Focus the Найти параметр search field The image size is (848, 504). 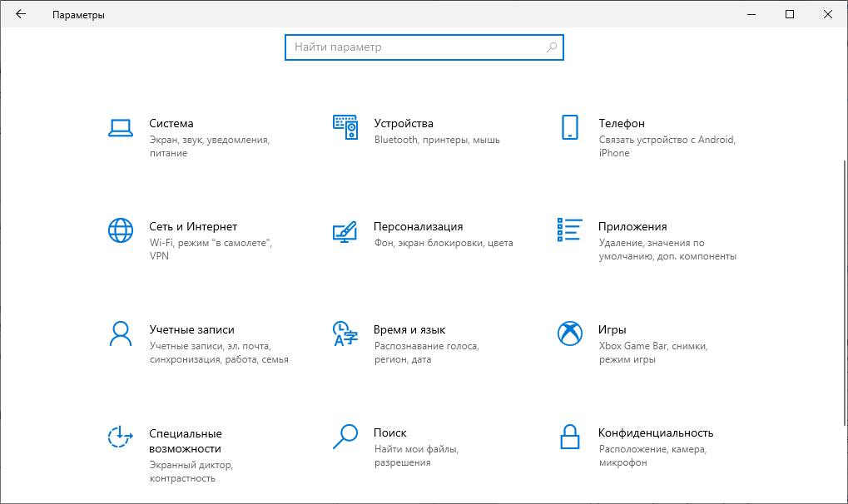424,47
